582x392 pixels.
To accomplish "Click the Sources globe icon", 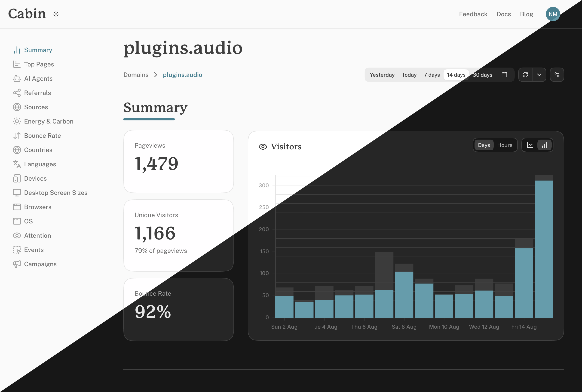I will [17, 107].
